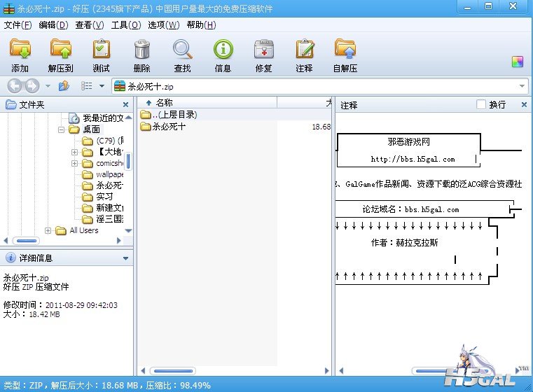Open the address bar path dropdown

pyautogui.click(x=522, y=86)
